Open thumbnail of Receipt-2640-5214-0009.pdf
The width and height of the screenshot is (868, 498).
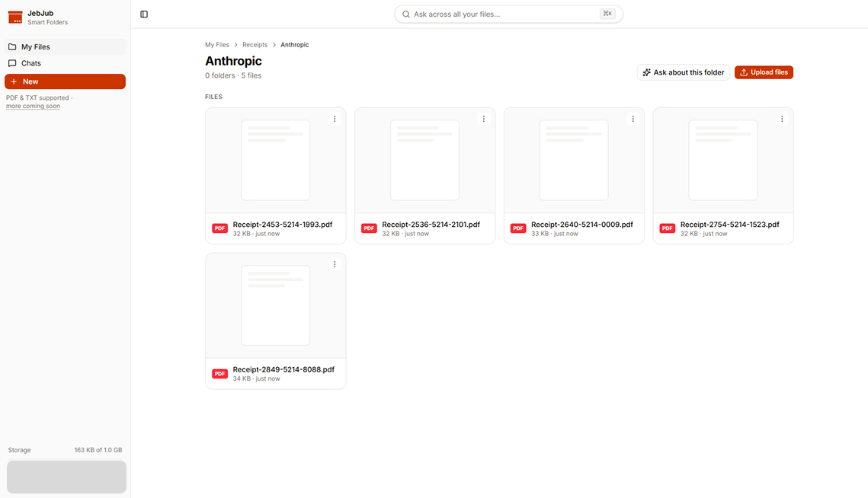574,161
